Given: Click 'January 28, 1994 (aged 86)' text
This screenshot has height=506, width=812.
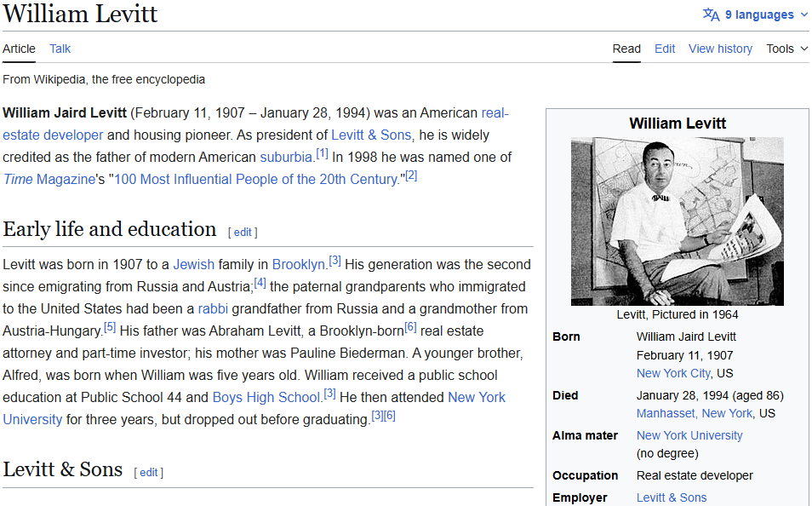Looking at the screenshot, I should 710,395.
